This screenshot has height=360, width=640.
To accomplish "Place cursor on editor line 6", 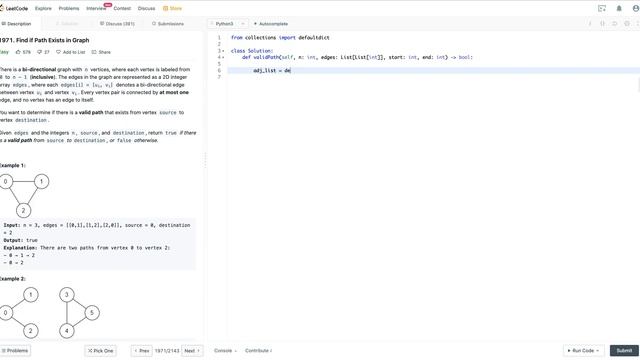I will [433, 71].
